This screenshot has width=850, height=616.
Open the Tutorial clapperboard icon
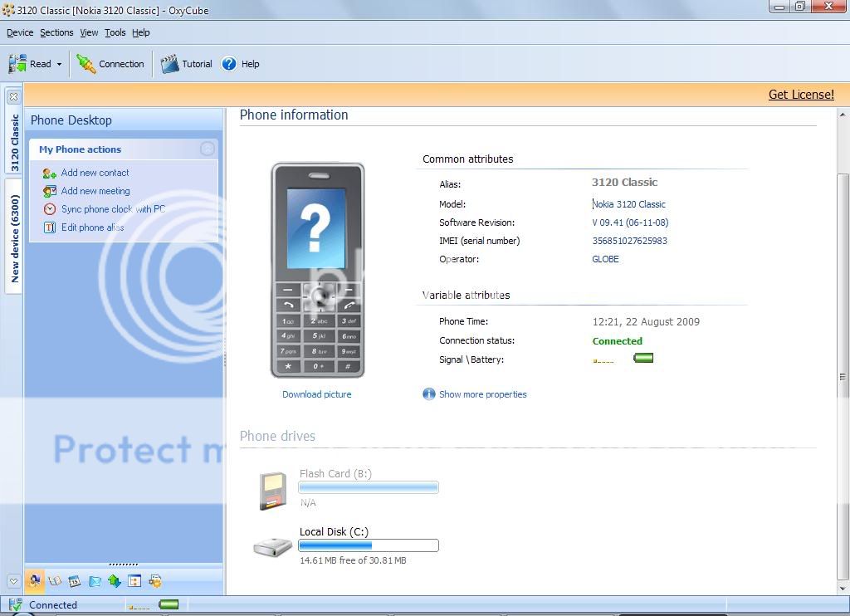[x=170, y=64]
